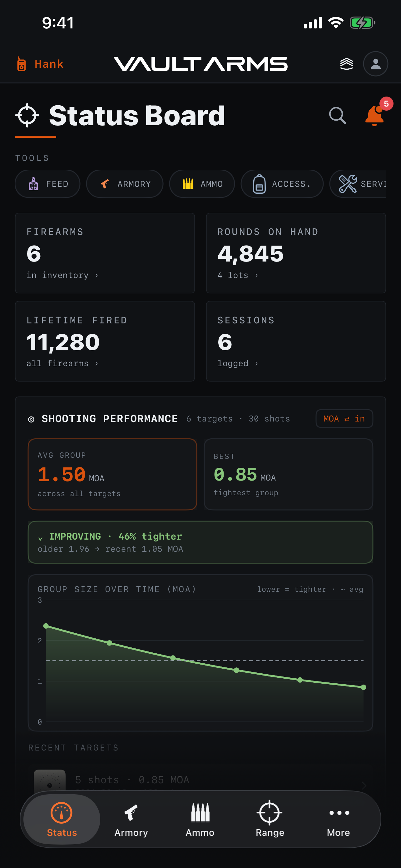The image size is (401, 868).
Task: Tap the '6 targets · 30 shots' summary
Action: coord(238,418)
